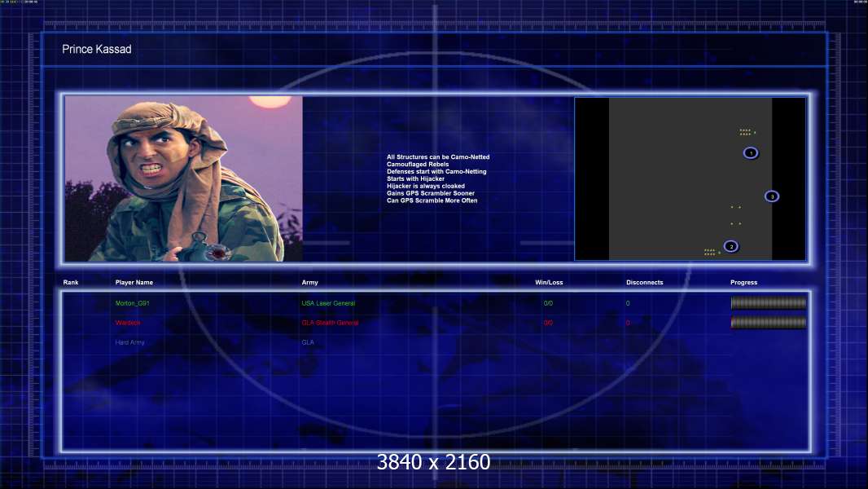The image size is (868, 489).
Task: Click progress bar for USA Laser General row
Action: tap(769, 303)
